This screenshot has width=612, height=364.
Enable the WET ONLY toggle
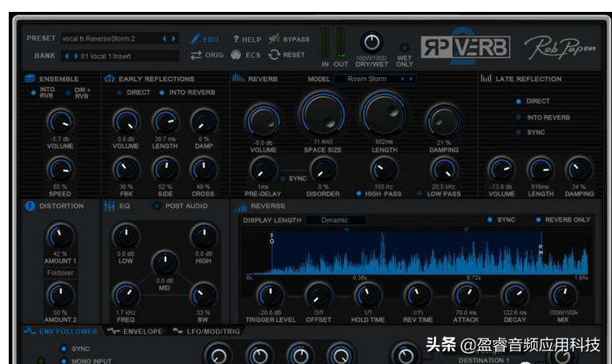404,48
